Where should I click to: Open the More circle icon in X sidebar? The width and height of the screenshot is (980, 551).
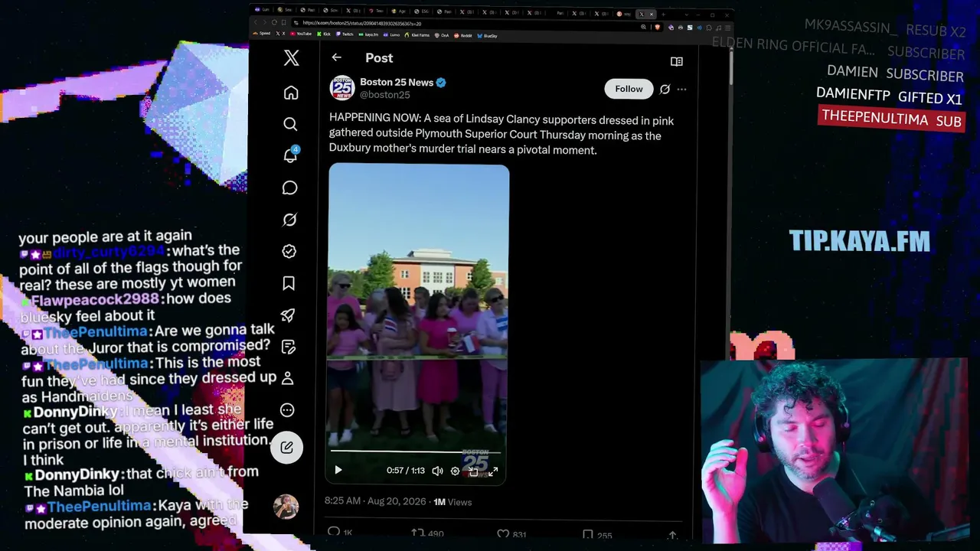pos(287,410)
